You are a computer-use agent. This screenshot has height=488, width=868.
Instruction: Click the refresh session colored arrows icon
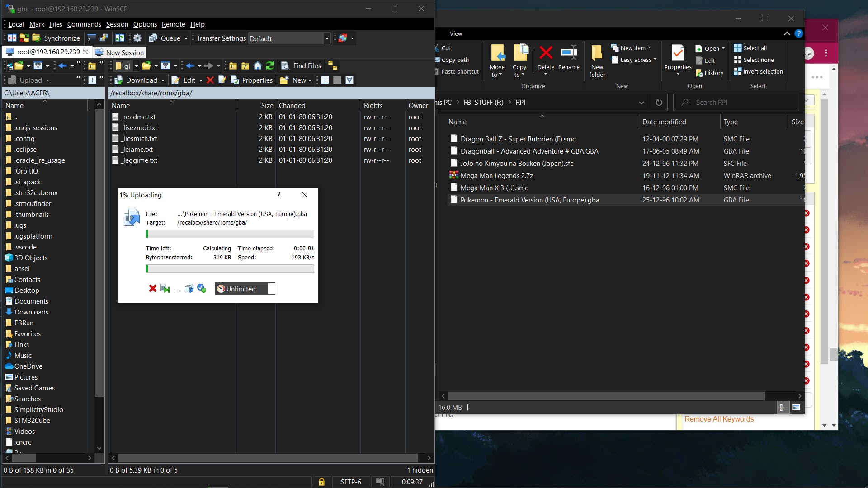click(343, 38)
